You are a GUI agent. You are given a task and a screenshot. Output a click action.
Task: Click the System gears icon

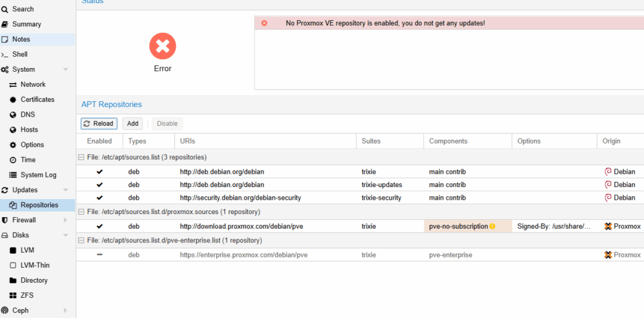point(4,69)
